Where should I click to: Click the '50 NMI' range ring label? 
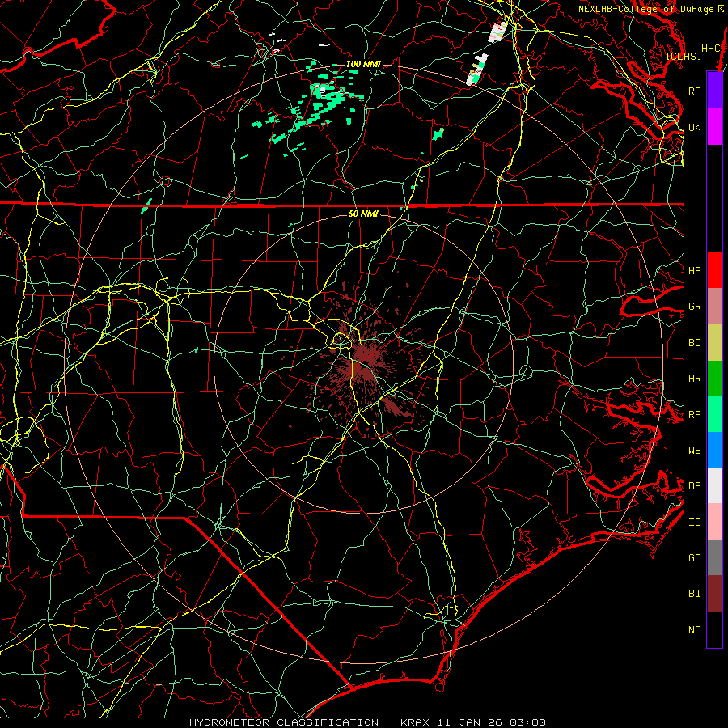pyautogui.click(x=363, y=214)
